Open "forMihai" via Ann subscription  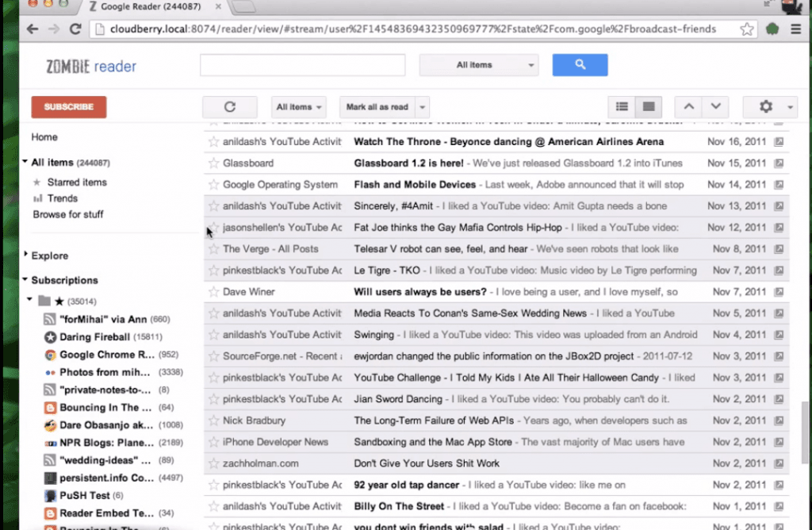point(103,320)
